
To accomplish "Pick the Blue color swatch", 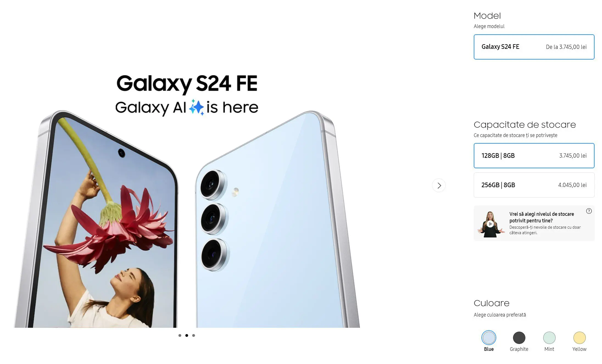I will [x=489, y=338].
